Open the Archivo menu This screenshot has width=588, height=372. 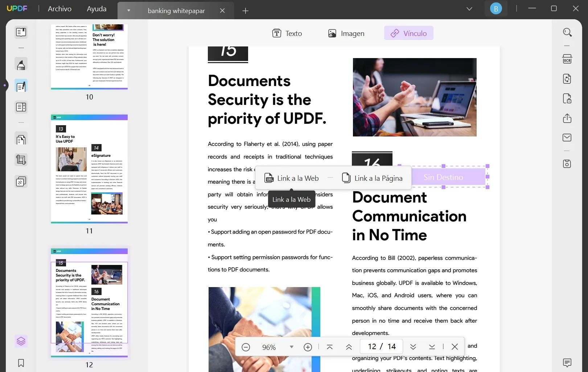coord(60,9)
